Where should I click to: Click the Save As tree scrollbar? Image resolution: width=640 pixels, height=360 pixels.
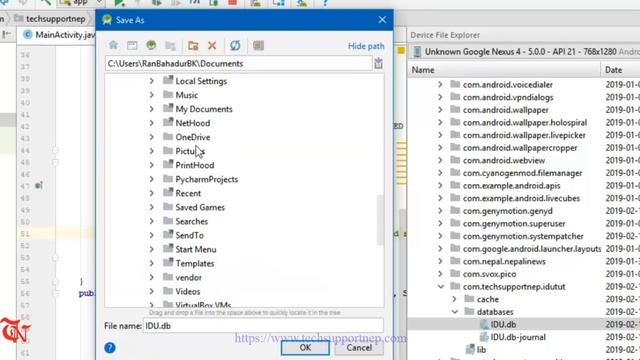click(x=380, y=220)
